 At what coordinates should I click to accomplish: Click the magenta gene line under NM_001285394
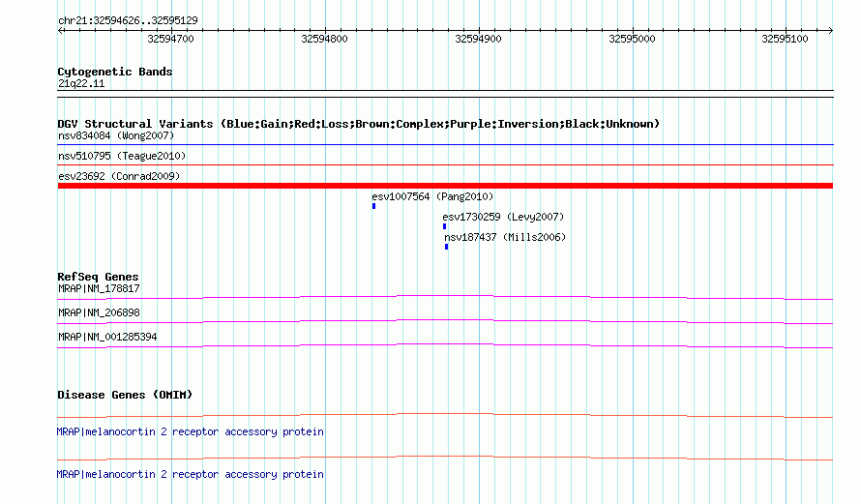point(445,345)
